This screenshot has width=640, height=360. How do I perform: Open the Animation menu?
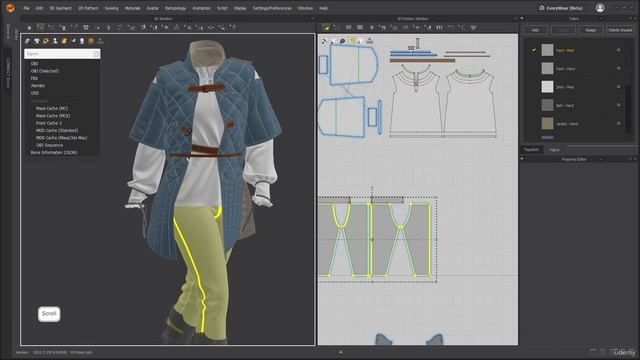pyautogui.click(x=202, y=8)
